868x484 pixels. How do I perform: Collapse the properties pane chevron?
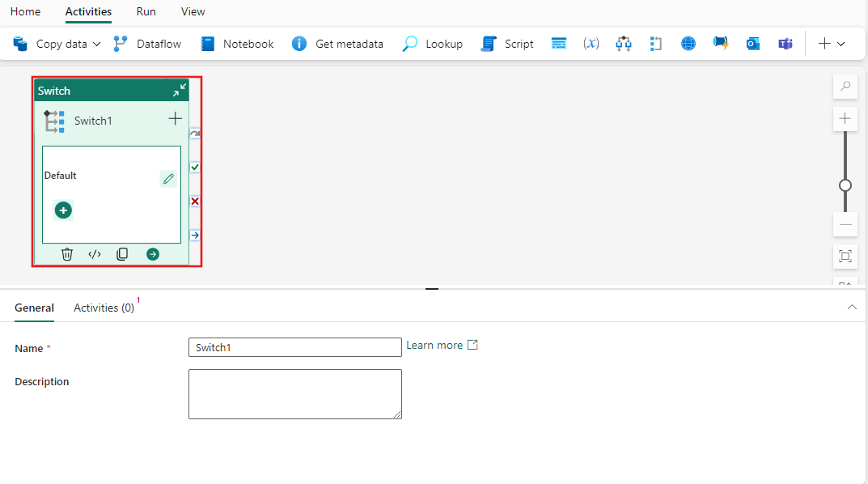coord(852,308)
